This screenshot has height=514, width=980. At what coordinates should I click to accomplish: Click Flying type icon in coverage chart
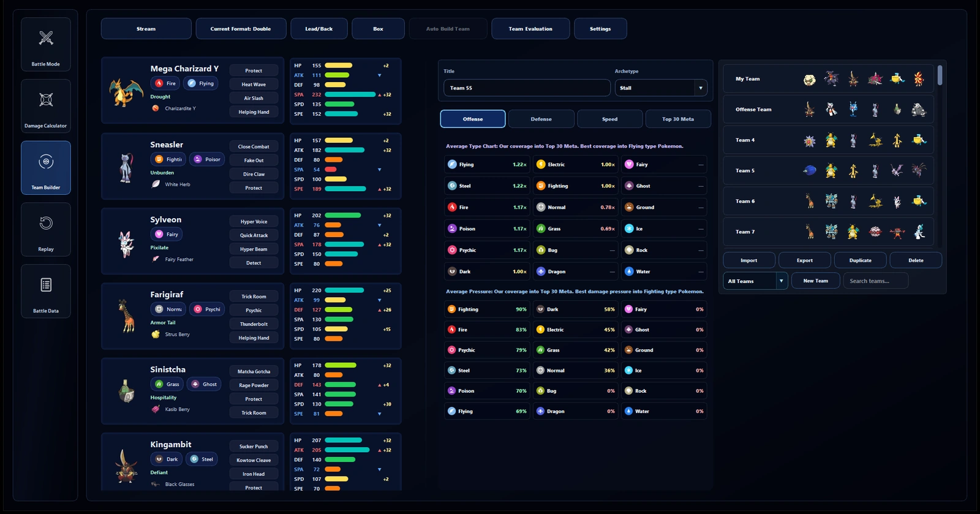tap(452, 164)
